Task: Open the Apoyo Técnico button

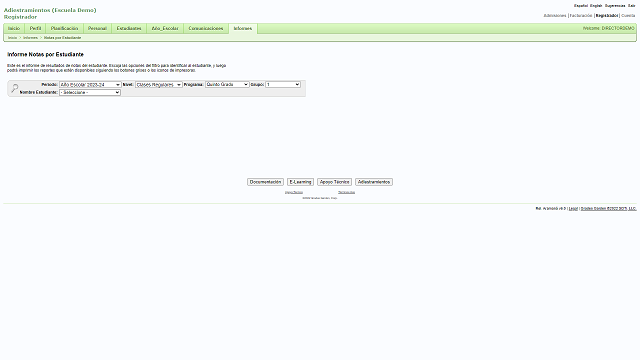Action: (334, 182)
